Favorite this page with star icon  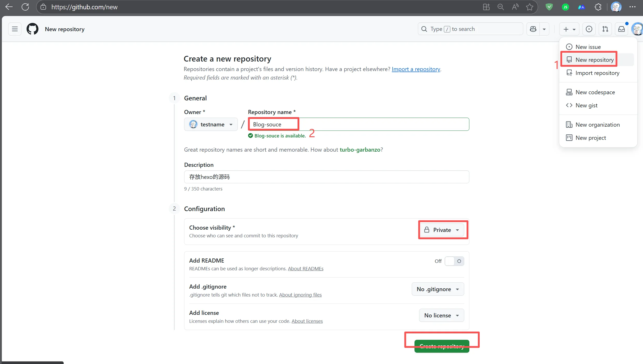coord(530,7)
